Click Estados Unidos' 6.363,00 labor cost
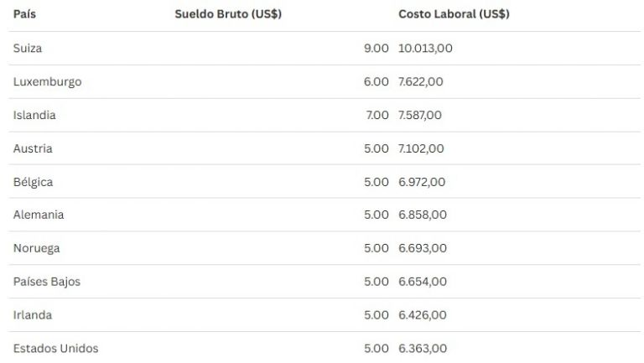The height and width of the screenshot is (363, 644). click(423, 348)
